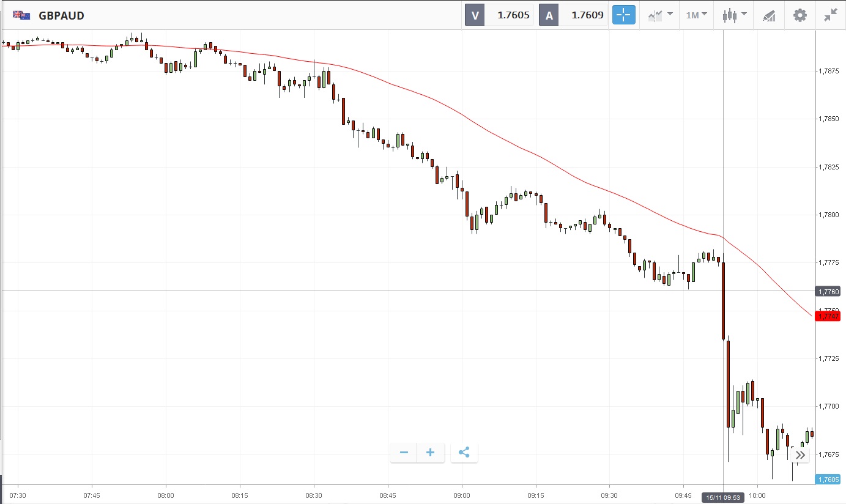Viewport: 846px width, 504px height.
Task: Click the 09:00 time axis label
Action: point(462,495)
